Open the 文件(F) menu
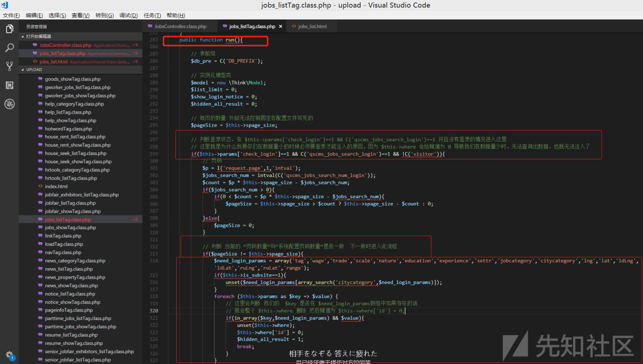This screenshot has width=643, height=364. point(11,16)
